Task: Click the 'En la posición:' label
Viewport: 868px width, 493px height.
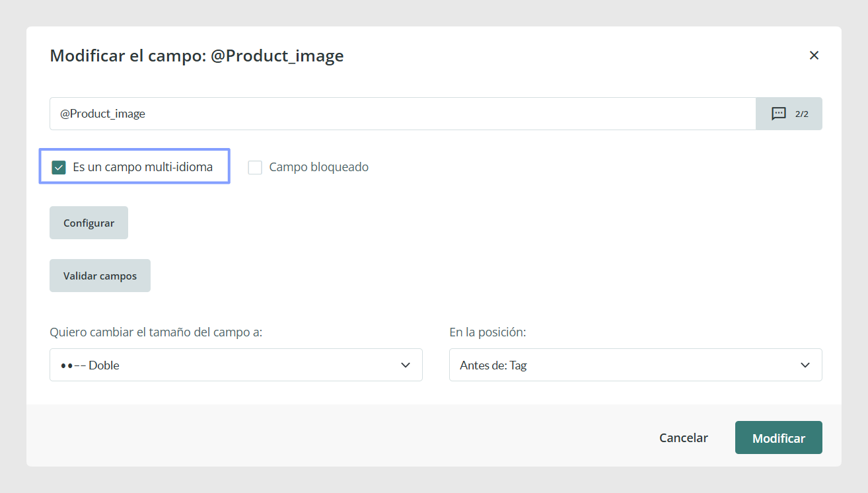Action: (x=488, y=332)
